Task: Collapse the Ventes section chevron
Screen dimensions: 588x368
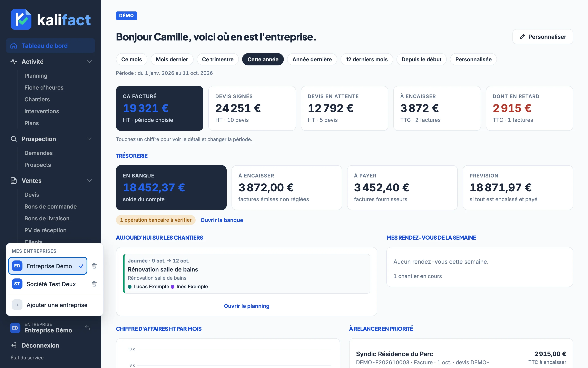Action: tap(89, 181)
